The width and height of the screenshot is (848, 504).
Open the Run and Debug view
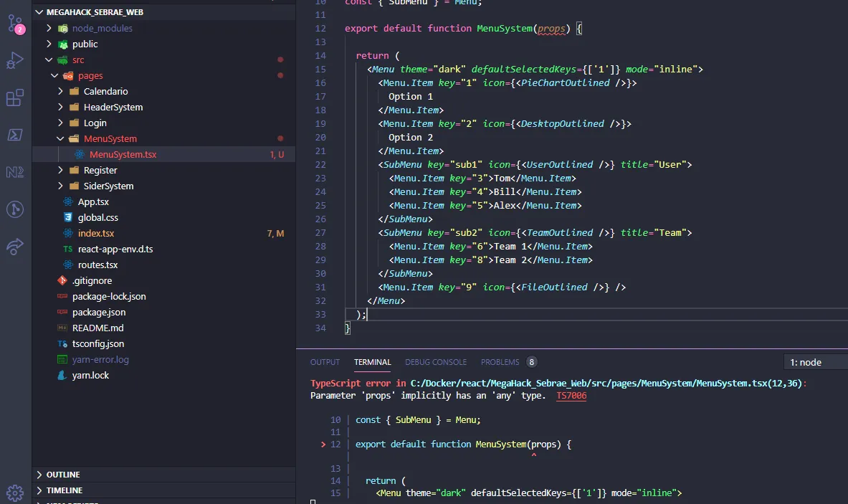14,61
